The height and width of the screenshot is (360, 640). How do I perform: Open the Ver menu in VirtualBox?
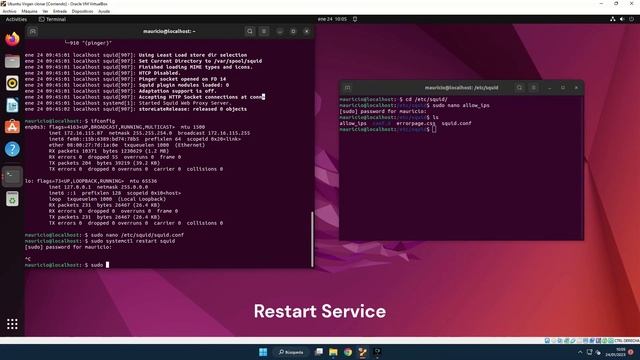coord(45,11)
